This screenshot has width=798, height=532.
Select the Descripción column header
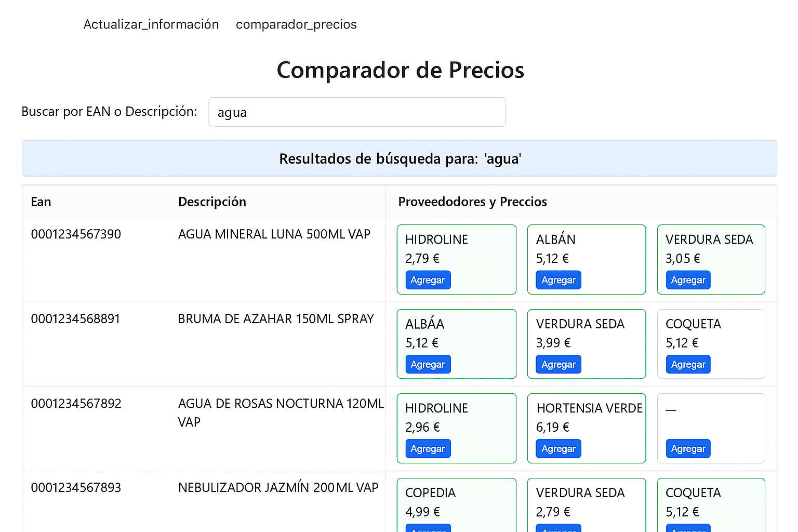212,202
